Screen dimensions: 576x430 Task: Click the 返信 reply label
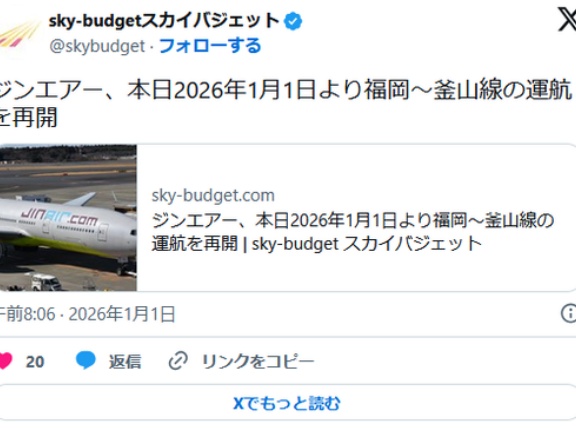(125, 361)
